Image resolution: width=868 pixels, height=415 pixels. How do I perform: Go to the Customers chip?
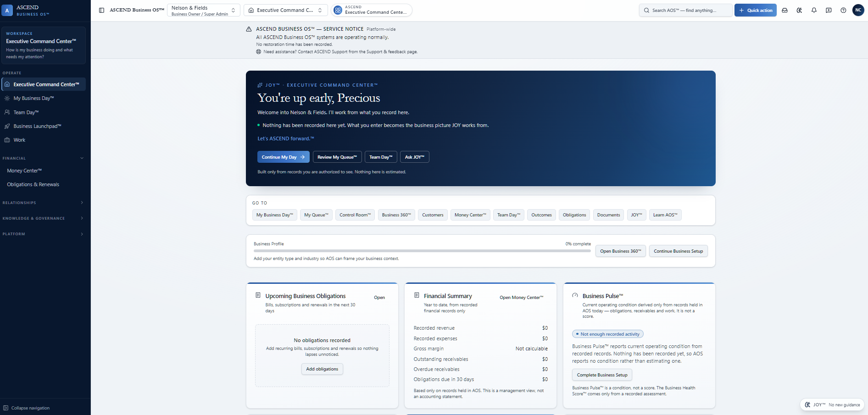[433, 215]
